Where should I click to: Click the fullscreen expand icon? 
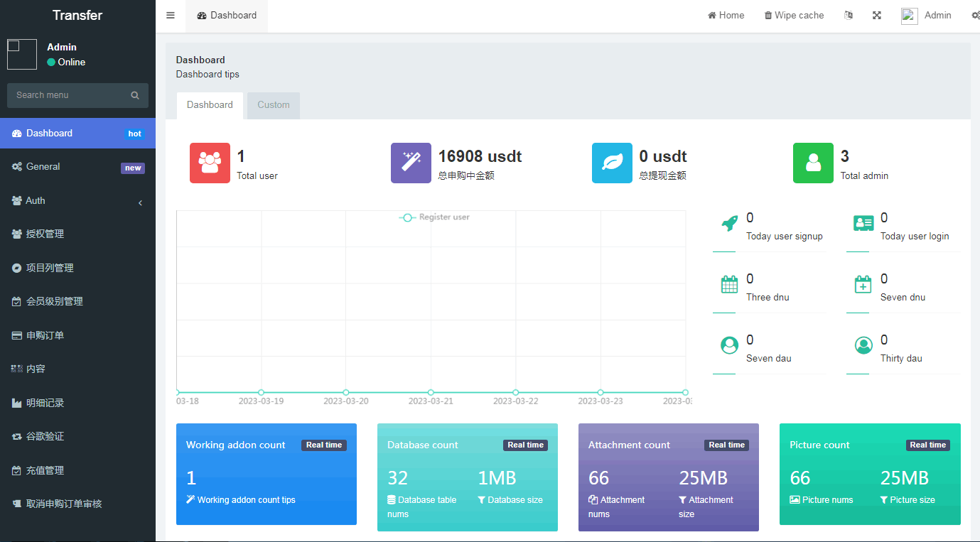877,16
